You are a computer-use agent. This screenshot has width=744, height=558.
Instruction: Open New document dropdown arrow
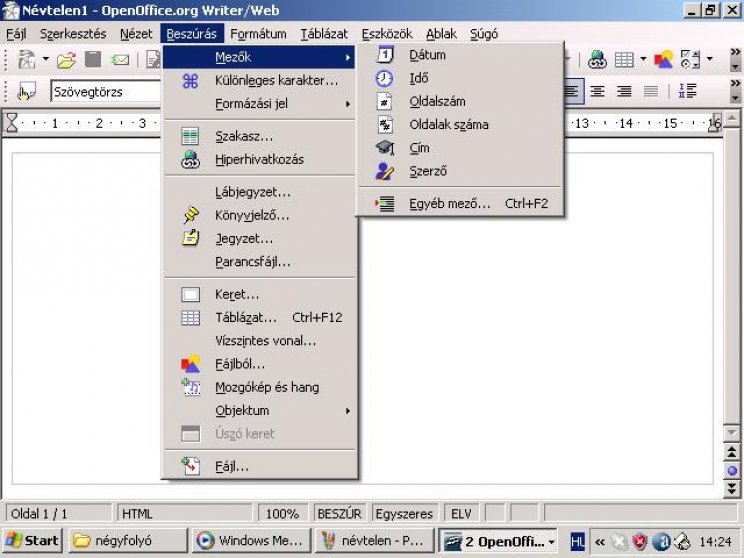(x=46, y=60)
